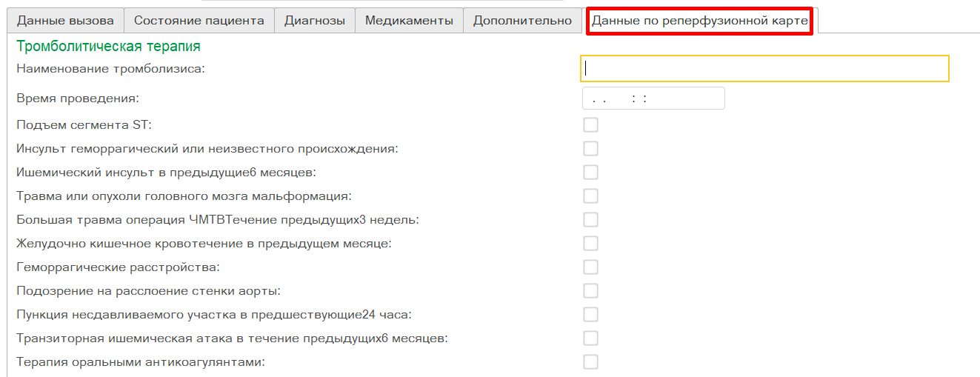Select Транзиторная ишемическая атака checkbox

[590, 338]
